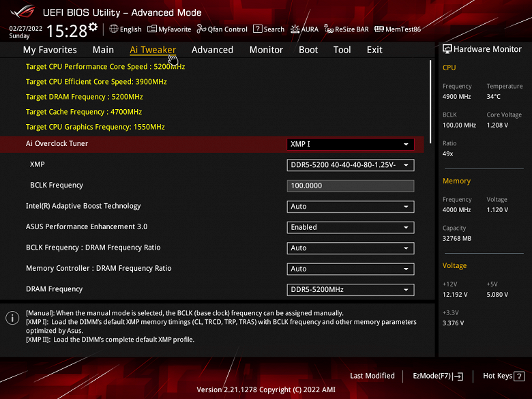Switch to the Boot tab
This screenshot has height=399, width=532.
coord(308,50)
